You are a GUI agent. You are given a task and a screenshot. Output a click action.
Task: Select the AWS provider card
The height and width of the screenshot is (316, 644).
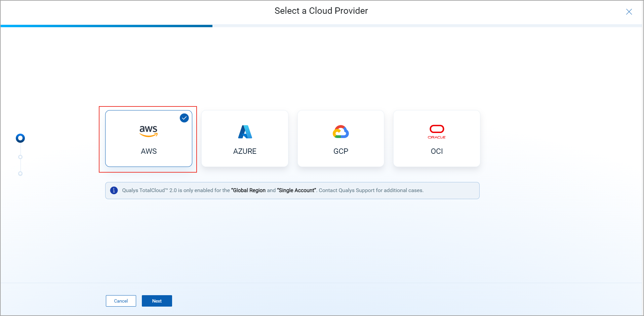pos(149,138)
